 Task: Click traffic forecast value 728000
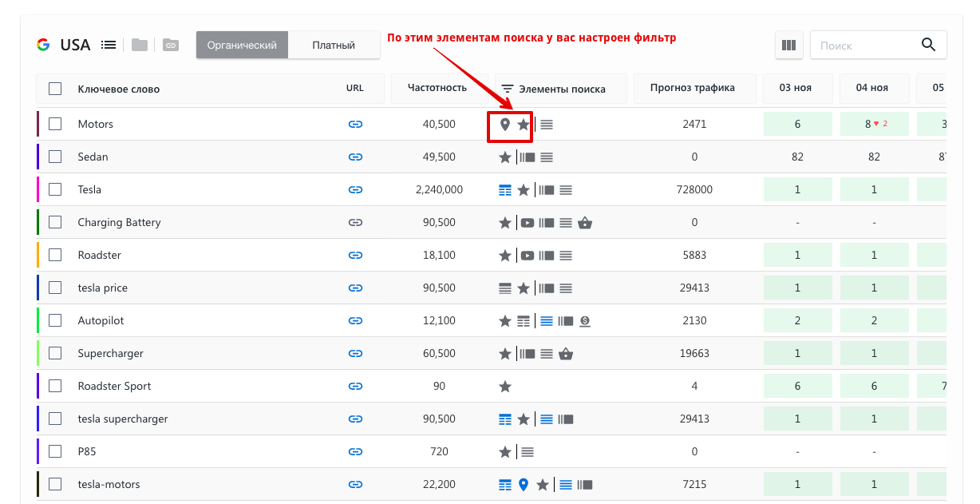click(694, 189)
